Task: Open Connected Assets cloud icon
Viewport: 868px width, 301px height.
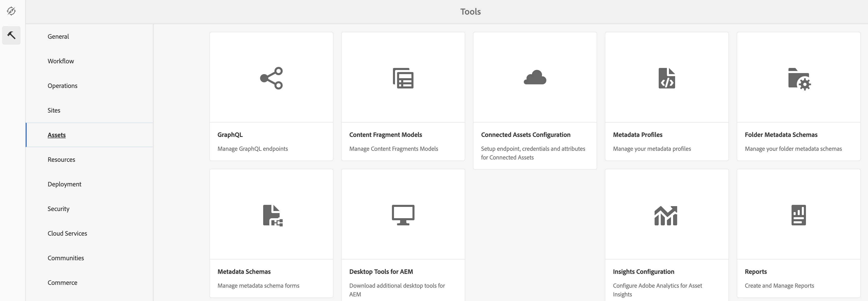Action: (x=535, y=77)
